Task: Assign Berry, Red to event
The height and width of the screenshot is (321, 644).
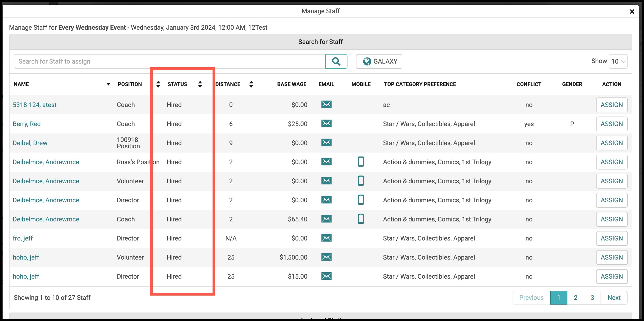Action: (x=612, y=124)
